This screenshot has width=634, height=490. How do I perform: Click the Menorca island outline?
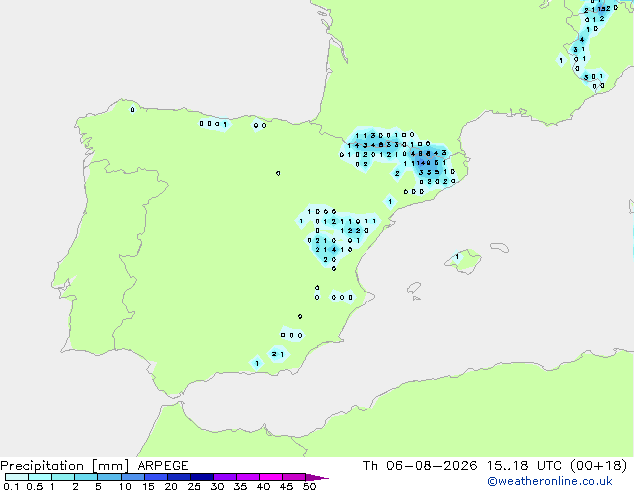[x=500, y=247]
